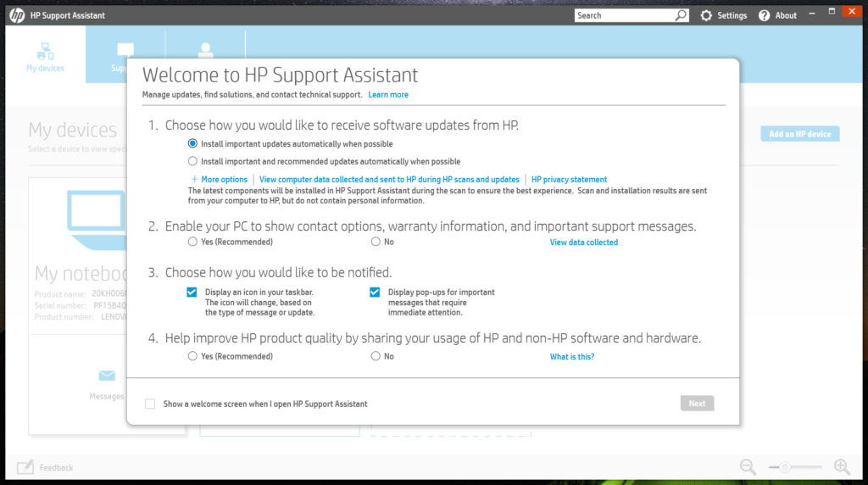The height and width of the screenshot is (485, 868).
Task: Click the plus icon beside More options
Action: pos(194,180)
